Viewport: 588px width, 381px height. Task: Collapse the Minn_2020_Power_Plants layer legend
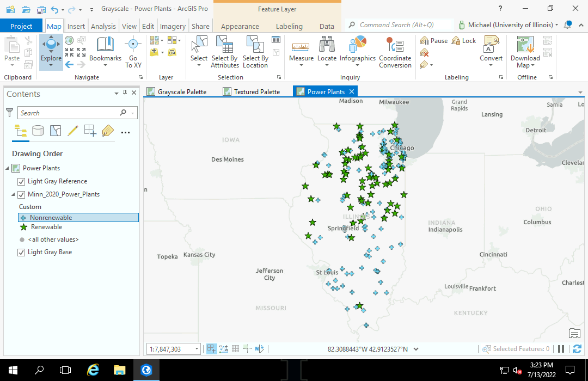coord(13,194)
